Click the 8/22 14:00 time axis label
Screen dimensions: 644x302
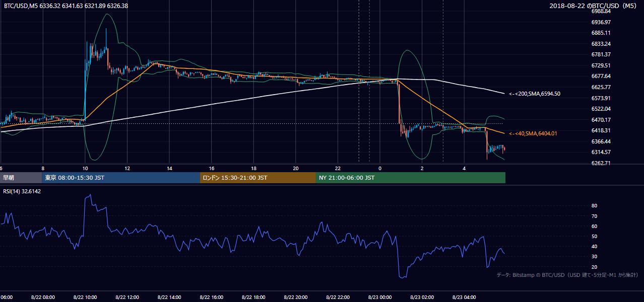click(169, 297)
